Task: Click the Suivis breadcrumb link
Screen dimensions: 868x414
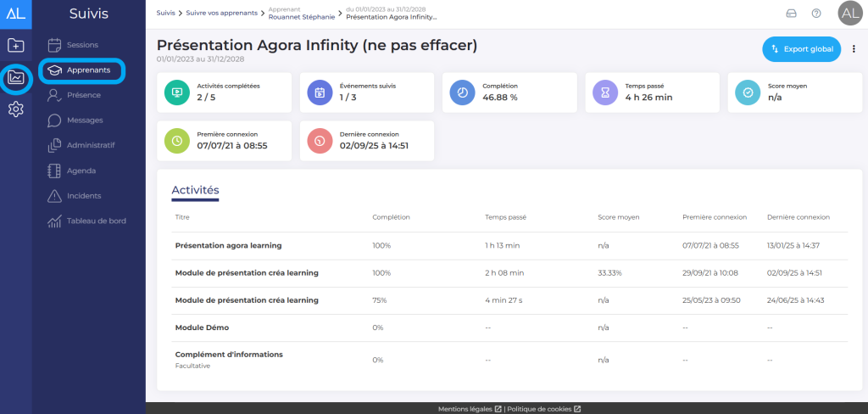Action: click(166, 14)
